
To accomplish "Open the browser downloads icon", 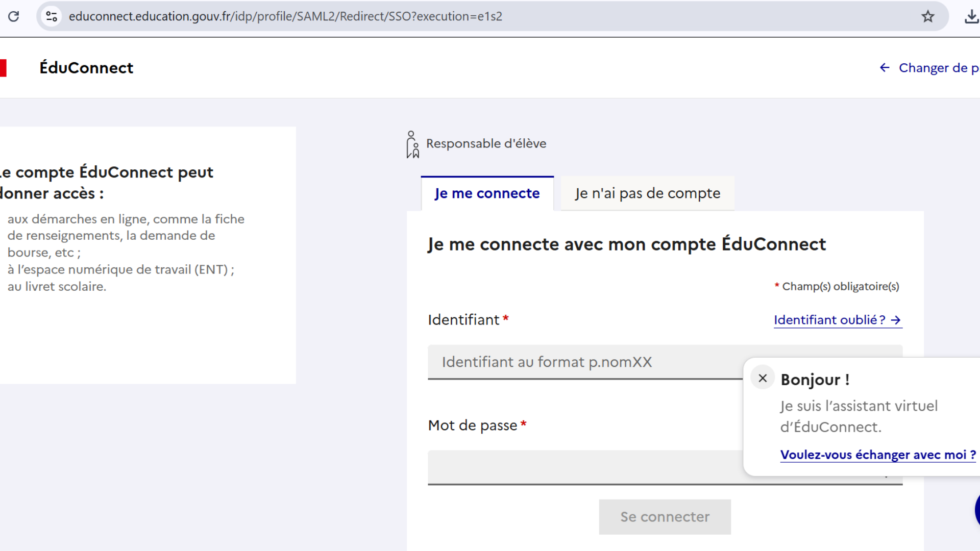I will click(971, 16).
